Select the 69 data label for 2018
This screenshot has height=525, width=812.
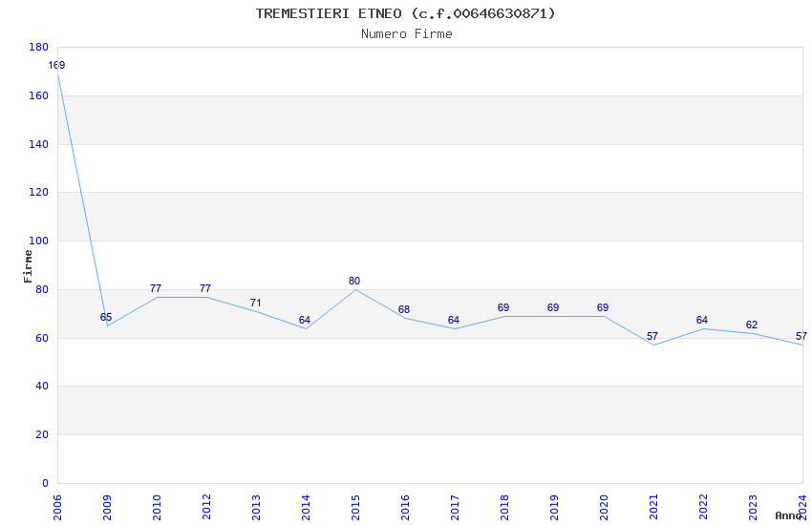point(503,307)
